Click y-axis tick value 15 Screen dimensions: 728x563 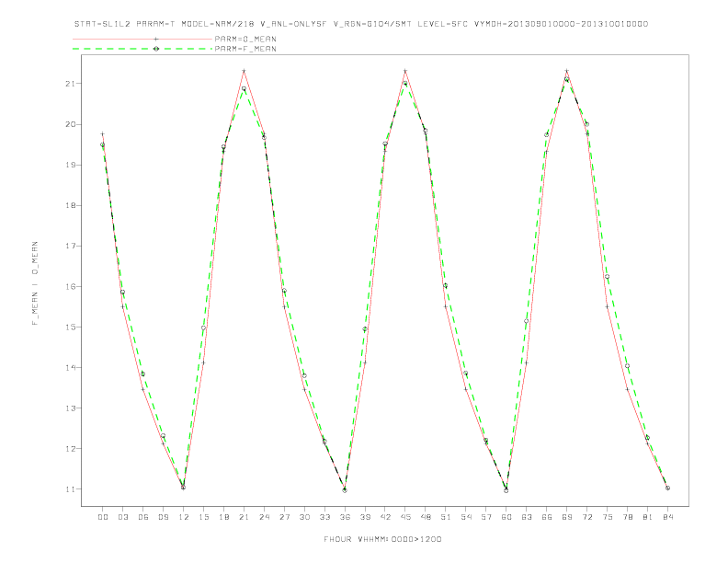[71, 327]
